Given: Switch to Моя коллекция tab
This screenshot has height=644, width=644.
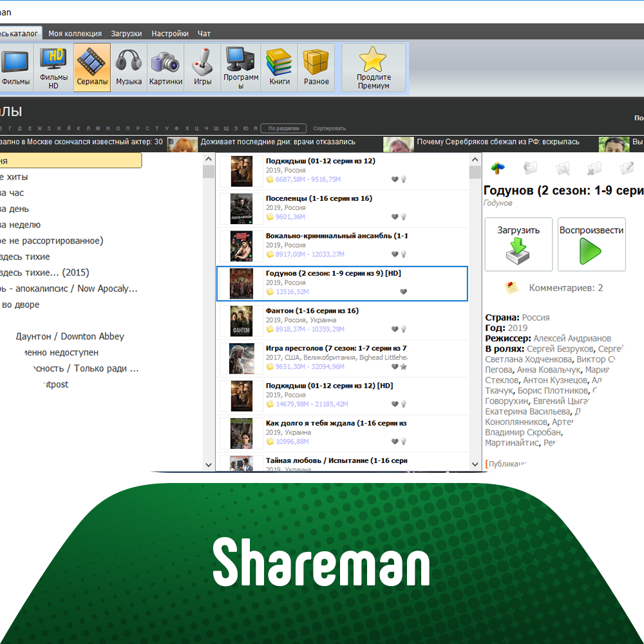Looking at the screenshot, I should 75,33.
